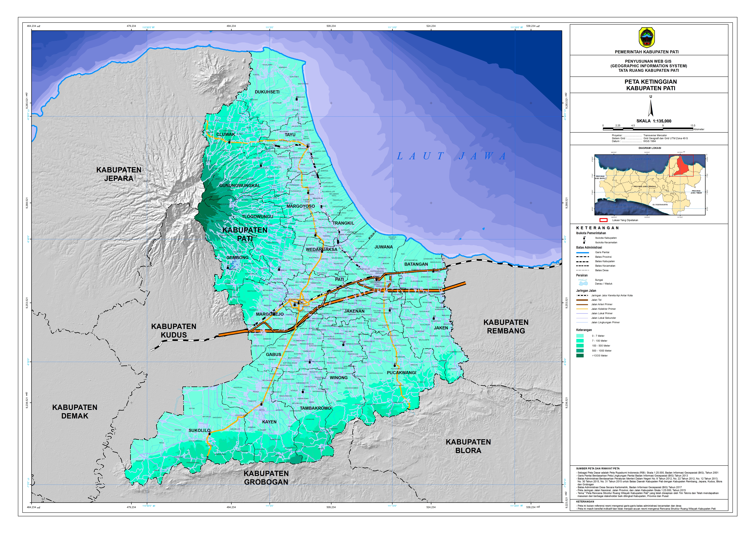The height and width of the screenshot is (534, 756).
Task: Click the GEMBONG district label
Action: tap(237, 258)
